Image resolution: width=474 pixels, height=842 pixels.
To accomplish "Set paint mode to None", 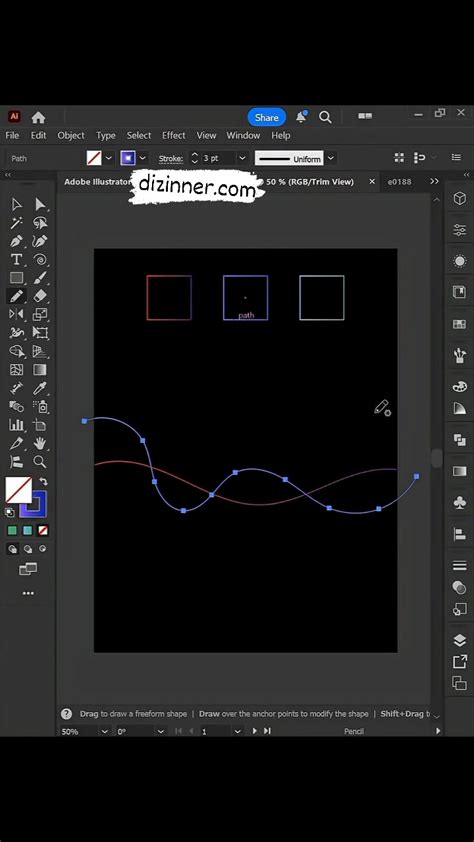I will point(43,531).
